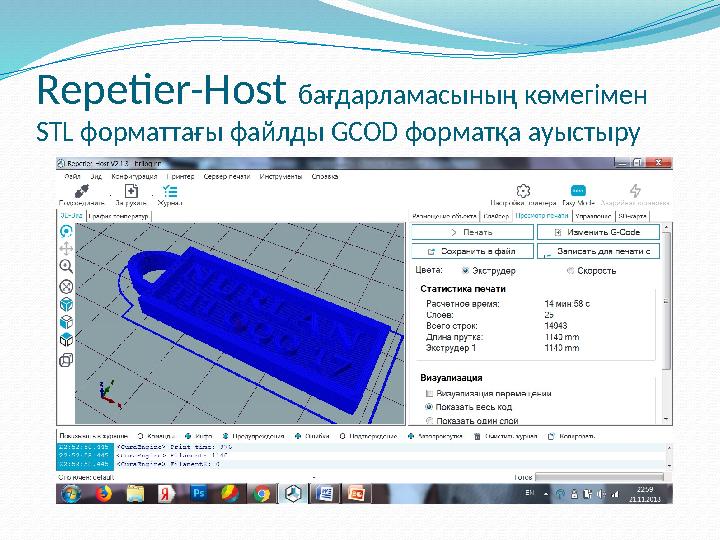Click the isometric view cube icon

coord(67,304)
